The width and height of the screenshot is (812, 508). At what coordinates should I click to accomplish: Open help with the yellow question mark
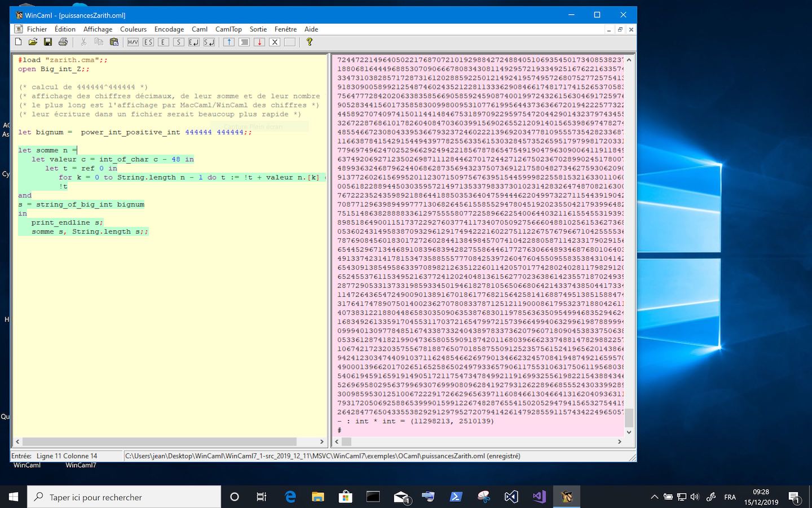309,42
